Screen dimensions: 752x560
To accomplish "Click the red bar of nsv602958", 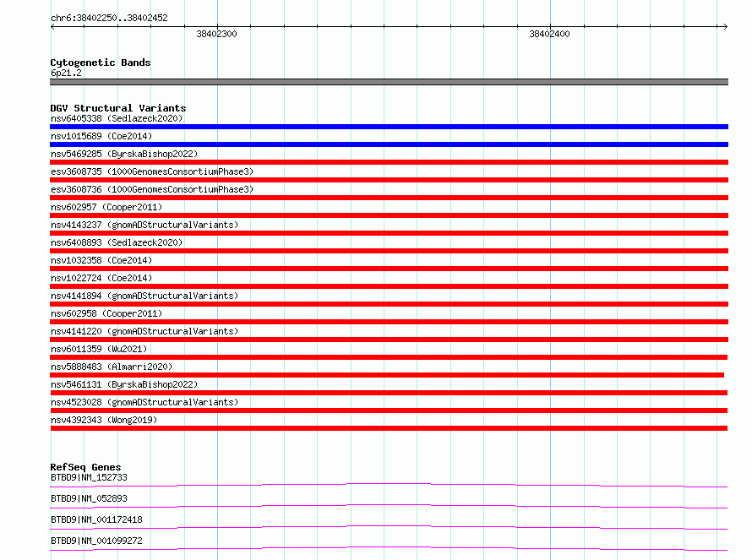I will (x=389, y=322).
